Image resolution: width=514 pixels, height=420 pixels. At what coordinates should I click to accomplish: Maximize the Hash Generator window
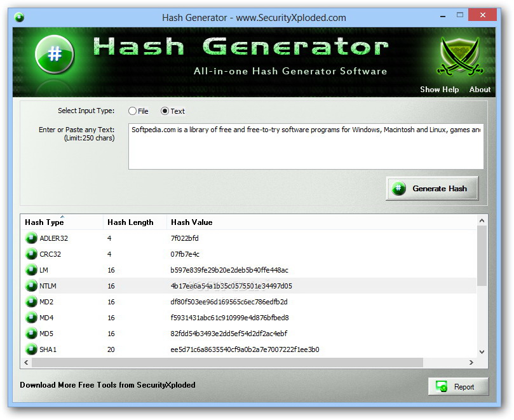460,15
